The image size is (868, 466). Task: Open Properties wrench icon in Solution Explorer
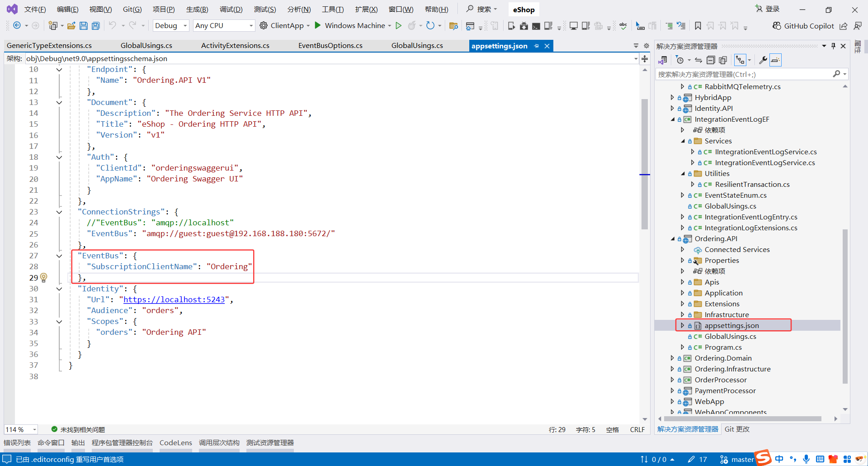(763, 60)
